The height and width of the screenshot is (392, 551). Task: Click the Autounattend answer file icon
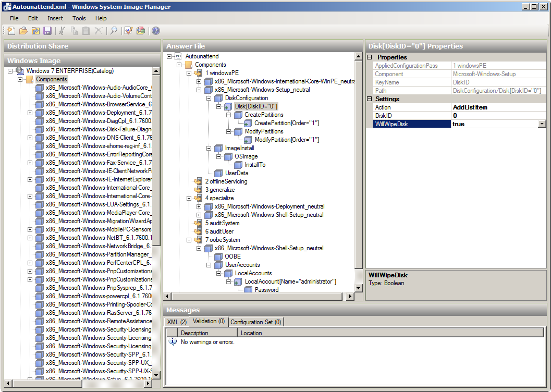click(178, 56)
